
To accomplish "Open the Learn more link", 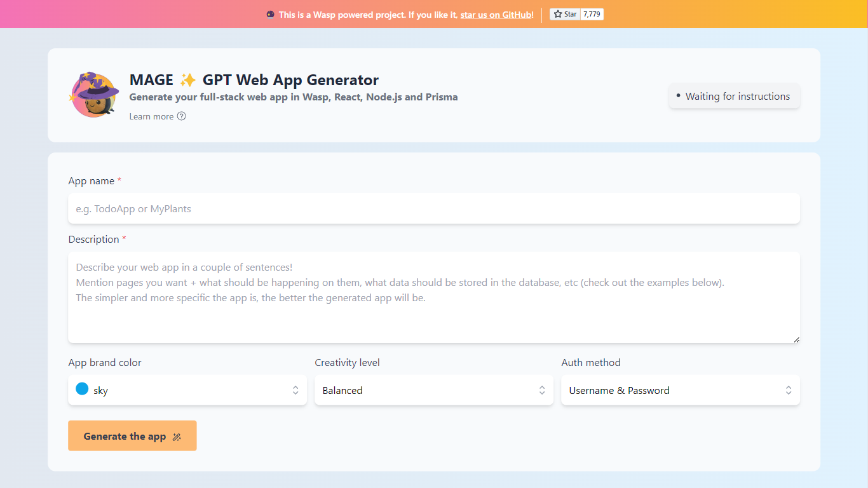I will [152, 116].
